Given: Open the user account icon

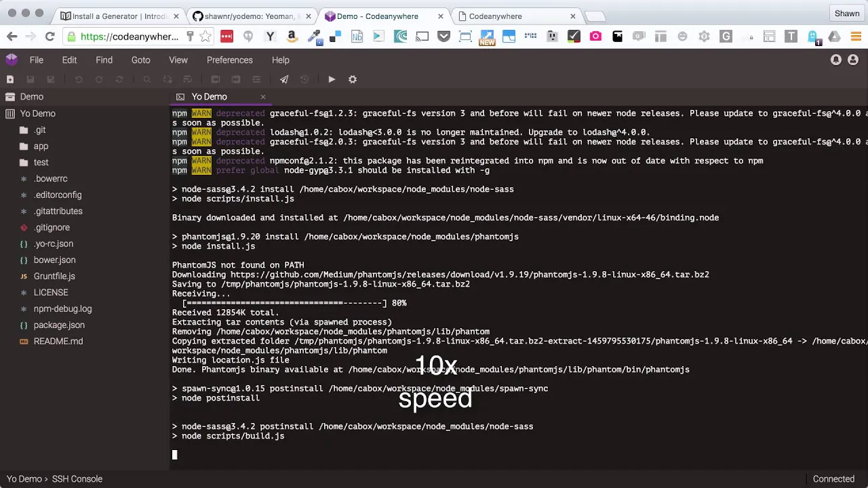Looking at the screenshot, I should [x=854, y=60].
